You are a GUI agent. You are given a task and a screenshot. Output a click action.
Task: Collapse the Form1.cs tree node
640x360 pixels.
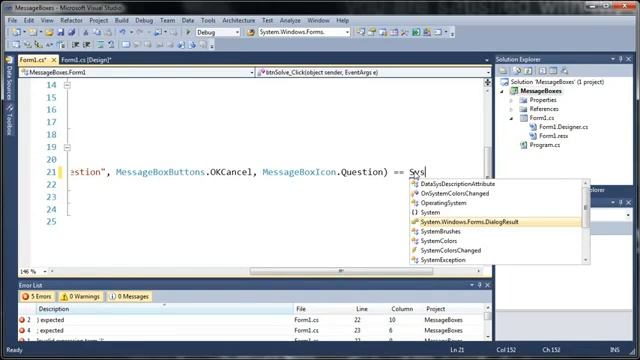(x=511, y=118)
